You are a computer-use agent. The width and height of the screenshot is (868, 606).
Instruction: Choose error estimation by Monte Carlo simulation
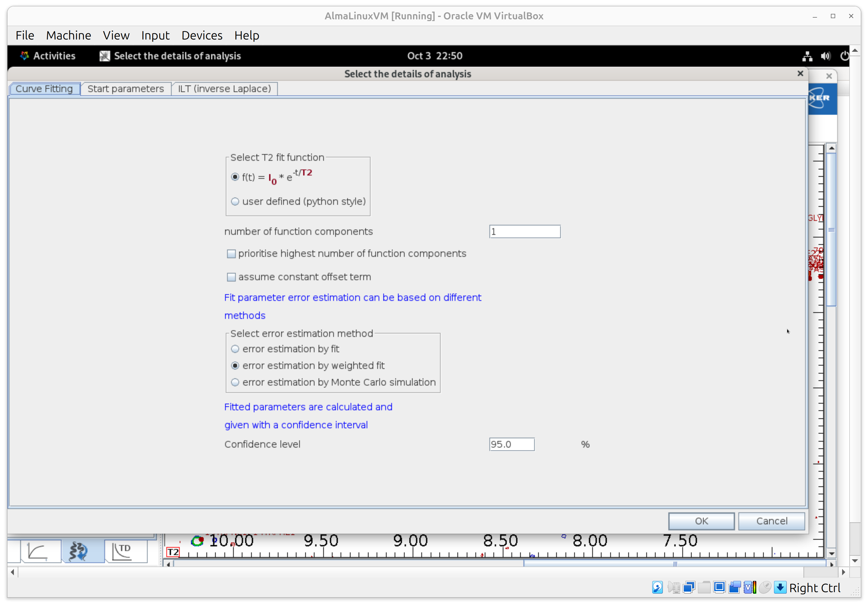[x=235, y=382]
